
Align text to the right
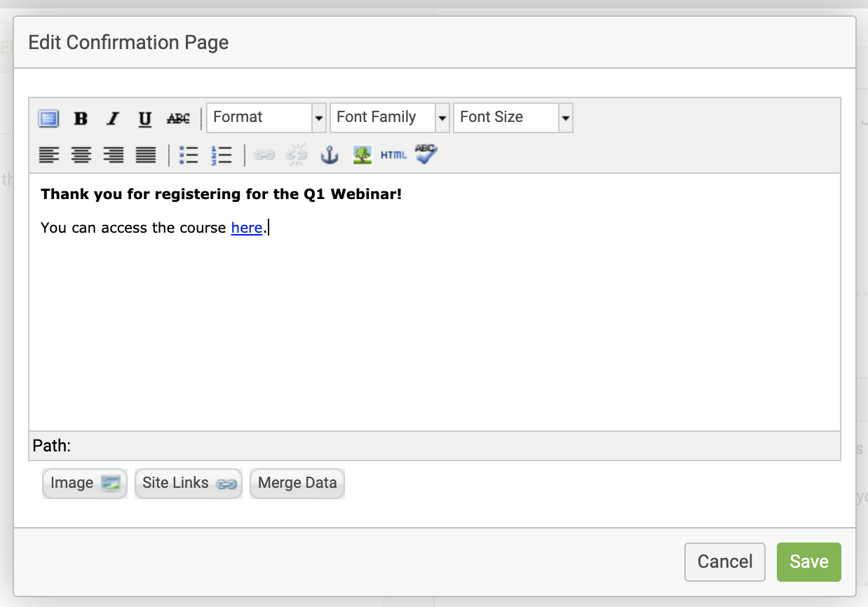coord(113,155)
